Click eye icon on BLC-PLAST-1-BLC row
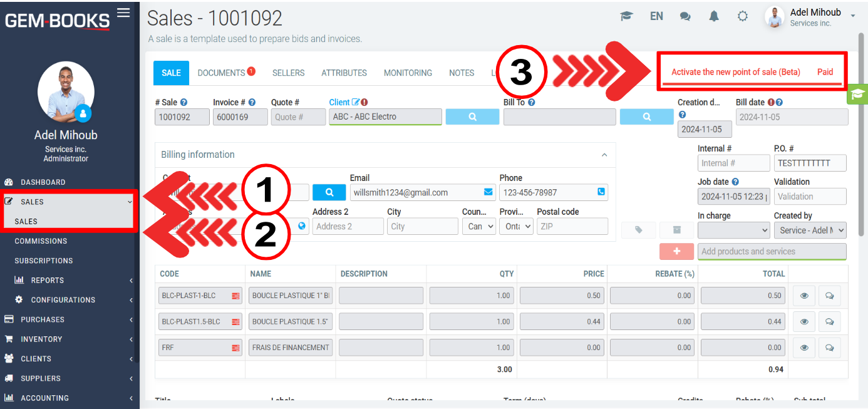 click(804, 296)
